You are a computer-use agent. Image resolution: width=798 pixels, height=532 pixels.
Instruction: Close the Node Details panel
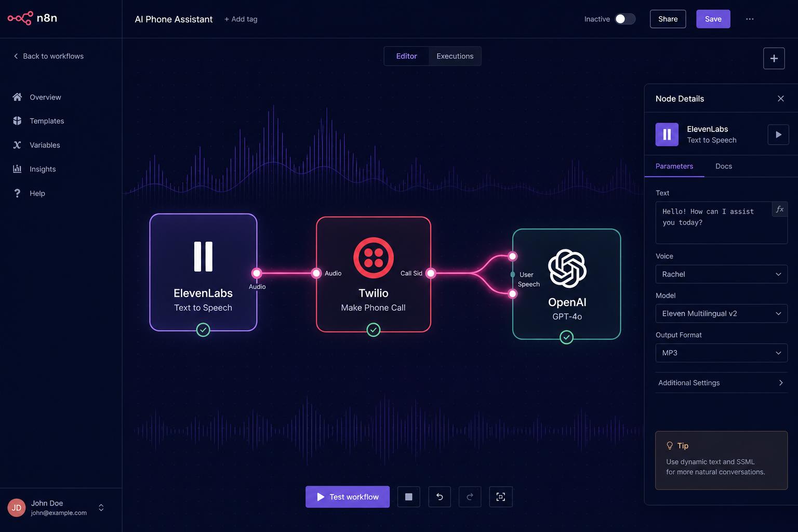coord(780,99)
